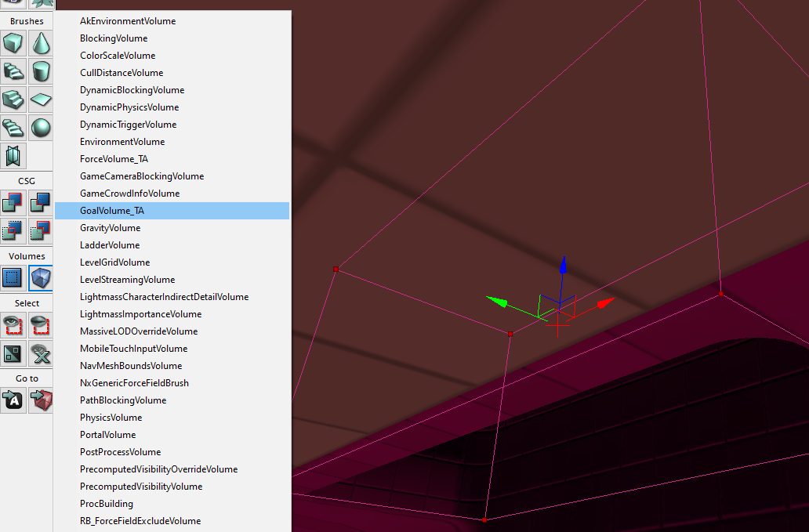This screenshot has height=532, width=809.
Task: Click the CSG Add button
Action: click(x=13, y=203)
